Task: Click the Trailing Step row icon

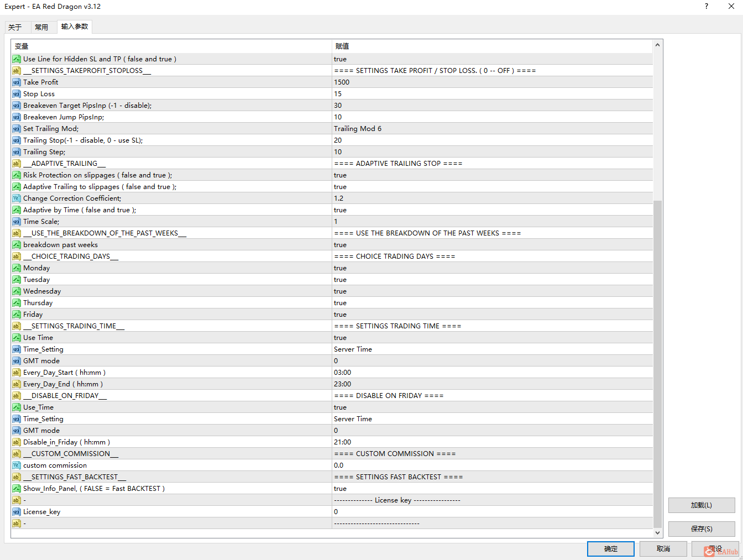Action: (x=17, y=152)
